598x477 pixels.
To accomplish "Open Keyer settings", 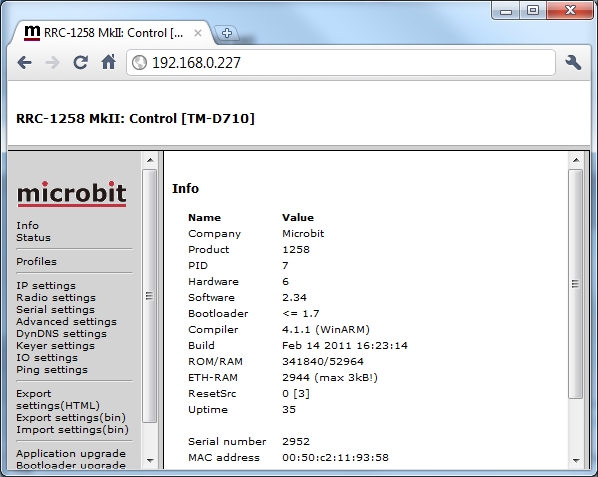I will 56,345.
